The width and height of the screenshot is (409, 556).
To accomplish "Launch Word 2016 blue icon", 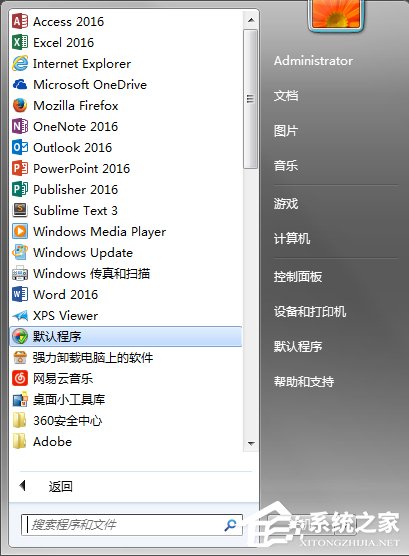I will tap(20, 294).
